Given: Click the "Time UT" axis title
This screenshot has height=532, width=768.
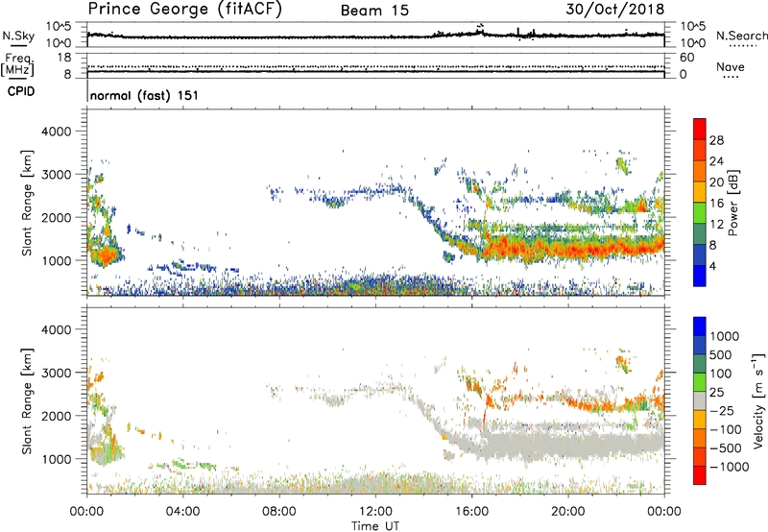Looking at the screenshot, I should pos(375,526).
